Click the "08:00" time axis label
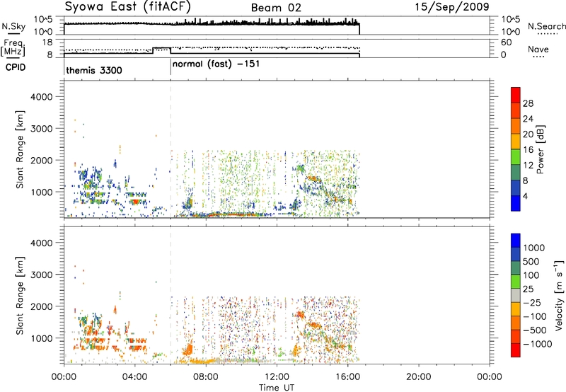The image size is (566, 392). point(206,377)
